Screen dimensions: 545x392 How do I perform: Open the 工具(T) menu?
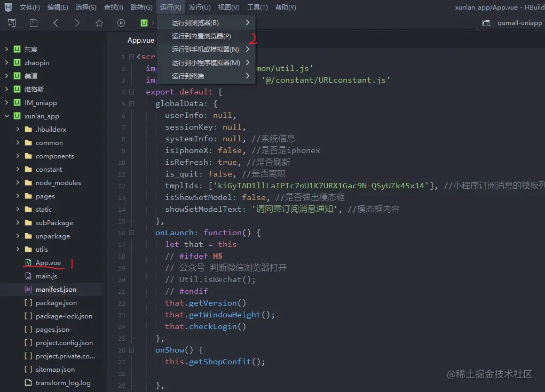pyautogui.click(x=257, y=7)
